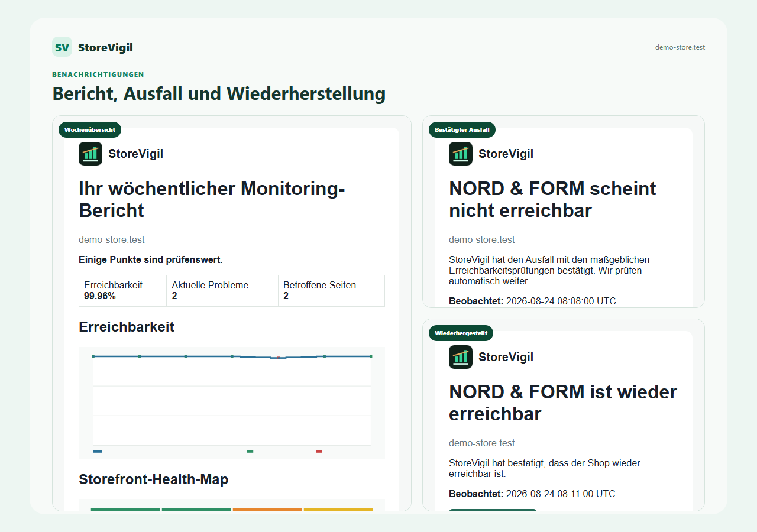Click outage timestamp 2026-08-24 08:08:00 UTC
757x532 pixels.
coord(561,301)
